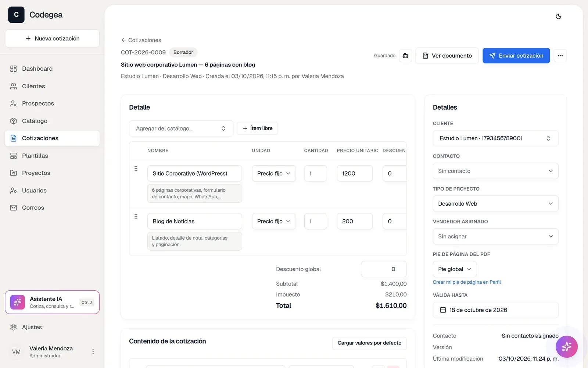Add an Ítem libre
Viewport: 588px width, 368px height.
tap(257, 128)
